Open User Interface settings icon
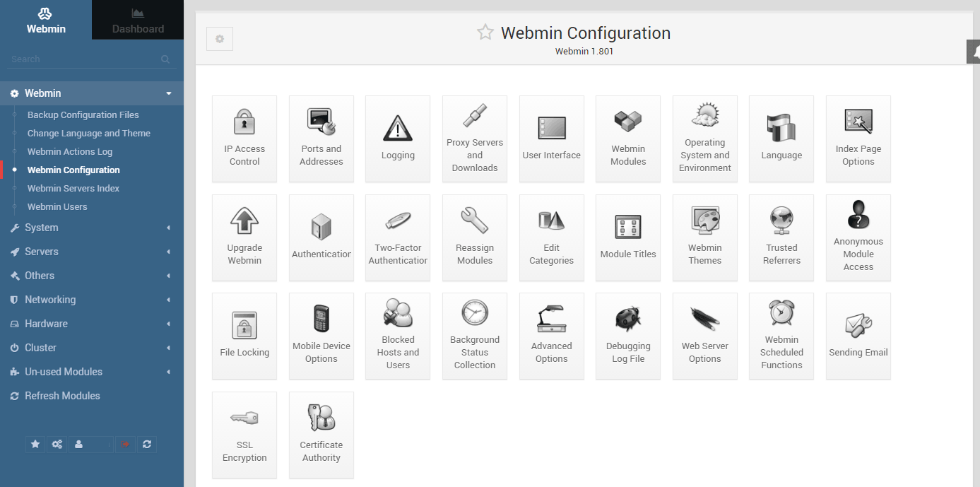The height and width of the screenshot is (487, 980). (x=552, y=139)
